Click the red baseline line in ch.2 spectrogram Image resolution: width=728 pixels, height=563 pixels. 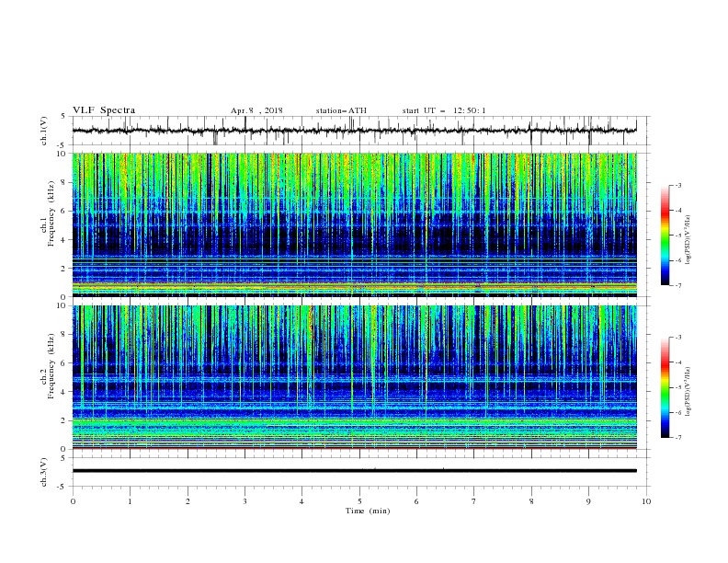pos(354,449)
